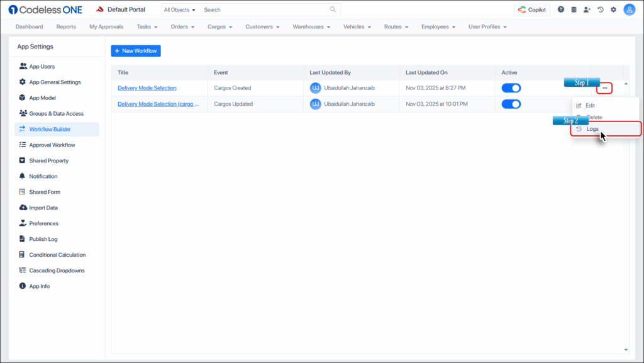Click the blue user profile avatar
The width and height of the screenshot is (644, 363).
[x=629, y=10]
